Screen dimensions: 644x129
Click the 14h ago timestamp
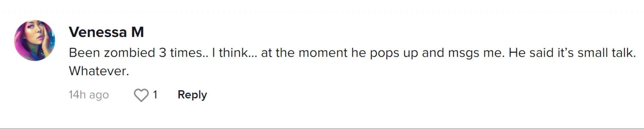click(x=89, y=95)
